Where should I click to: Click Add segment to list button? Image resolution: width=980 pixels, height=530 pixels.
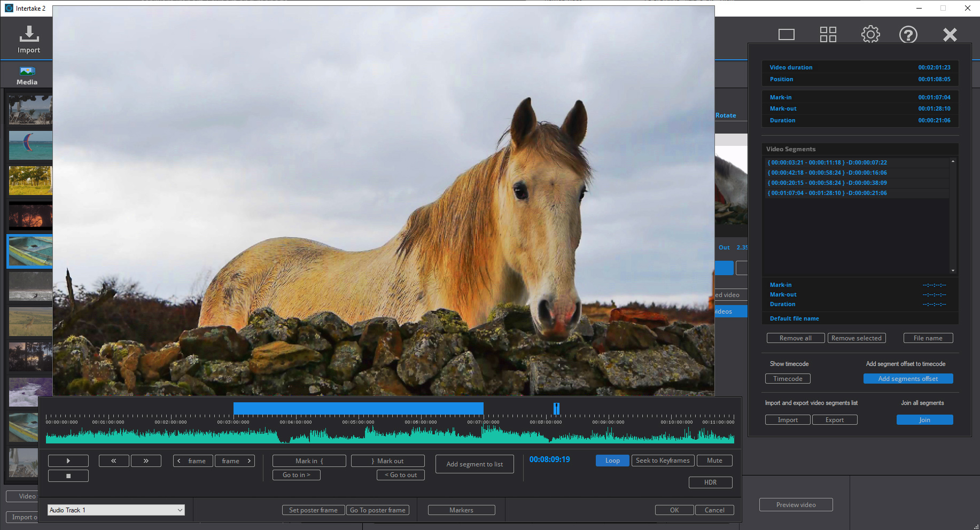[475, 464]
